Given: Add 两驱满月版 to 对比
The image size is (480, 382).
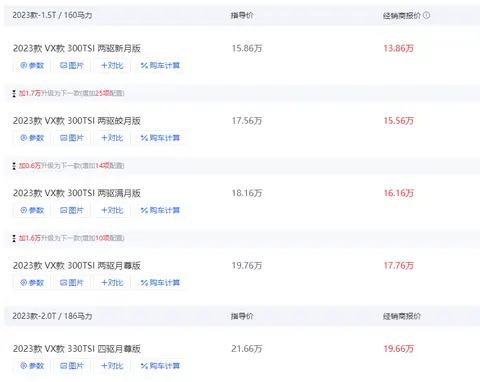Looking at the screenshot, I should tap(112, 210).
